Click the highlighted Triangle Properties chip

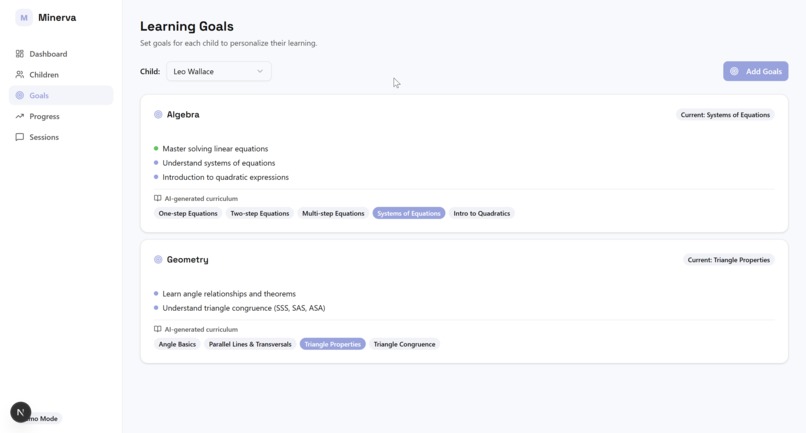pyautogui.click(x=333, y=344)
